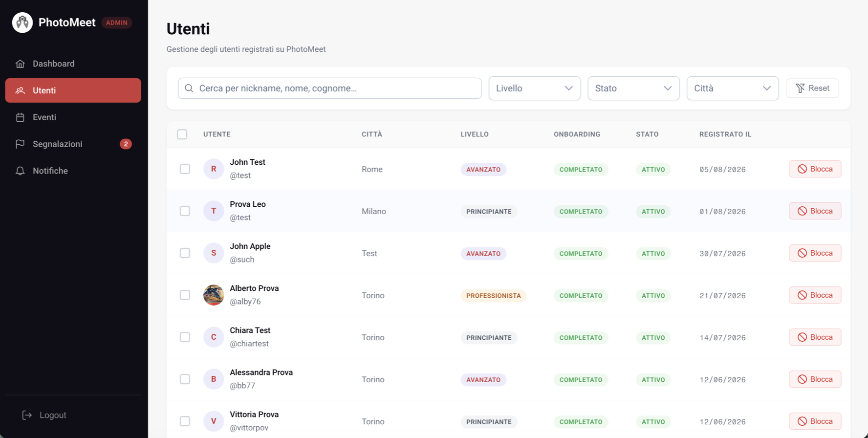Click the S avatar of John Apple
The width and height of the screenshot is (868, 438).
click(214, 253)
